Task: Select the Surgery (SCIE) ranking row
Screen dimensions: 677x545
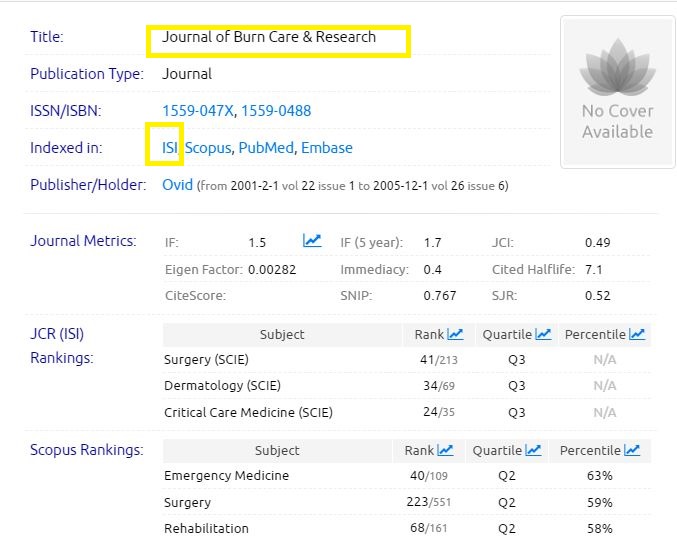Action: coord(206,359)
